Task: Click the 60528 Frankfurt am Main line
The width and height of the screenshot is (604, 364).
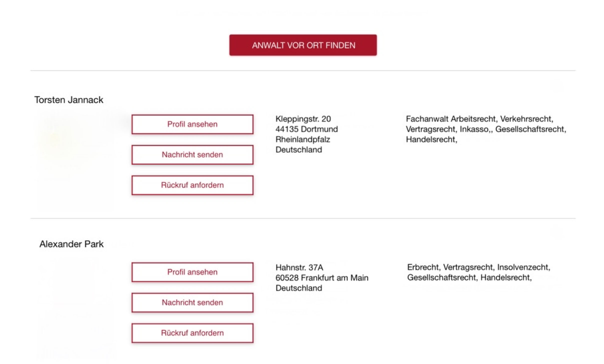Action: coord(322,278)
